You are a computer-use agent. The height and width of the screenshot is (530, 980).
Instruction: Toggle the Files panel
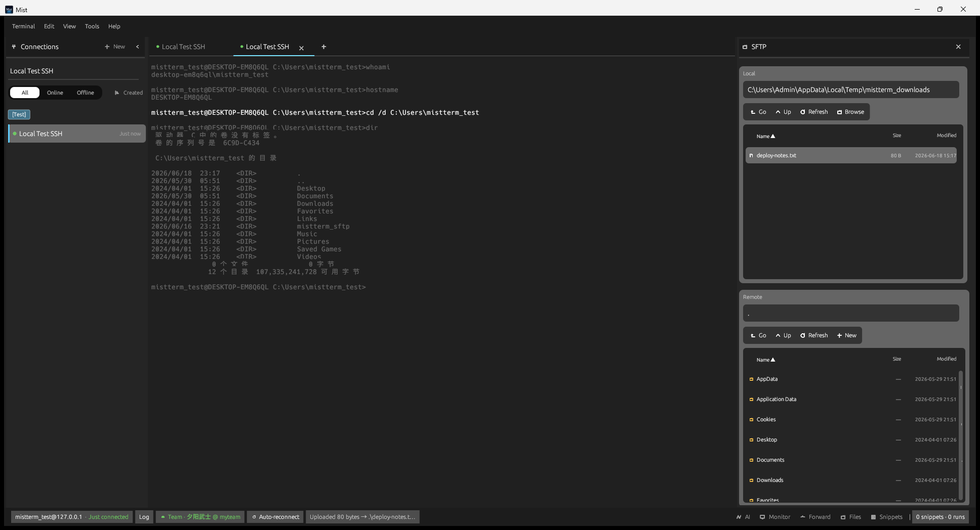[851, 517]
